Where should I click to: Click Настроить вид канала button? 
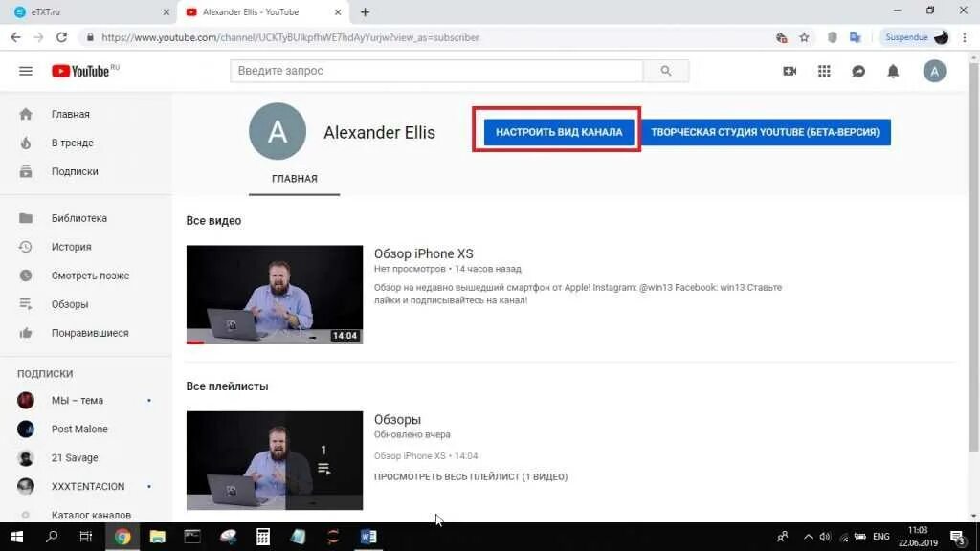[559, 132]
